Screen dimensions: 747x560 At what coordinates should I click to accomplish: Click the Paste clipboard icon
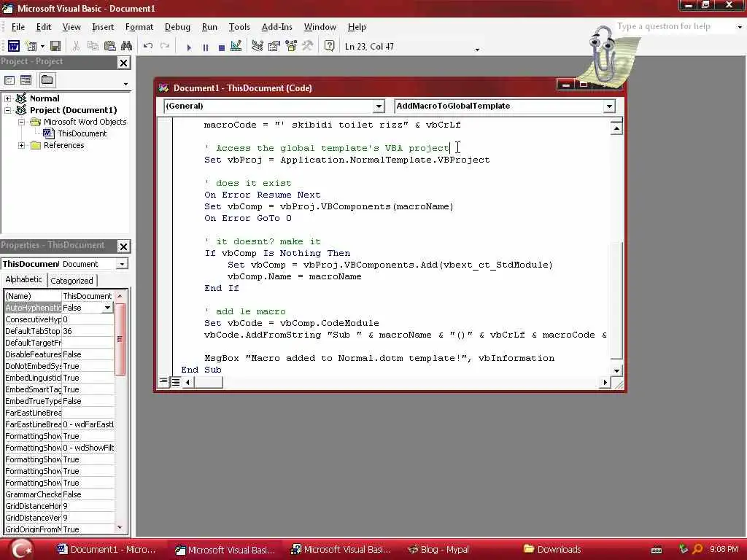109,46
